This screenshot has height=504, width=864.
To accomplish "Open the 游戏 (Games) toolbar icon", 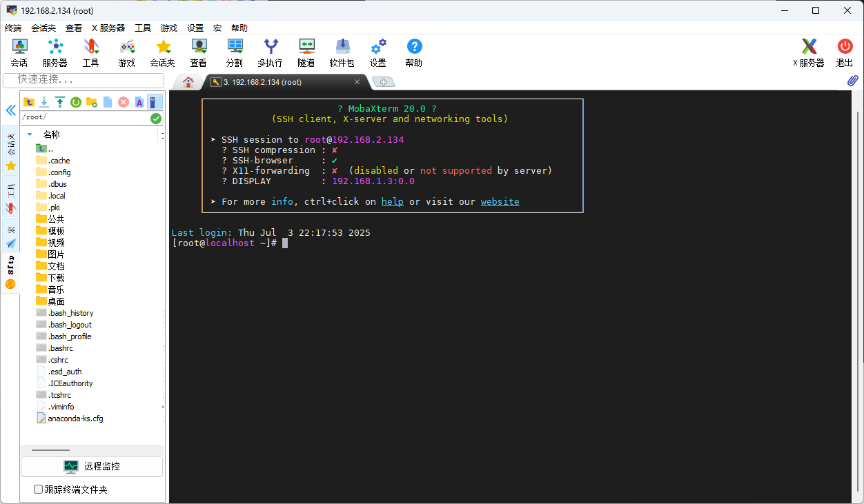I will coord(127,53).
